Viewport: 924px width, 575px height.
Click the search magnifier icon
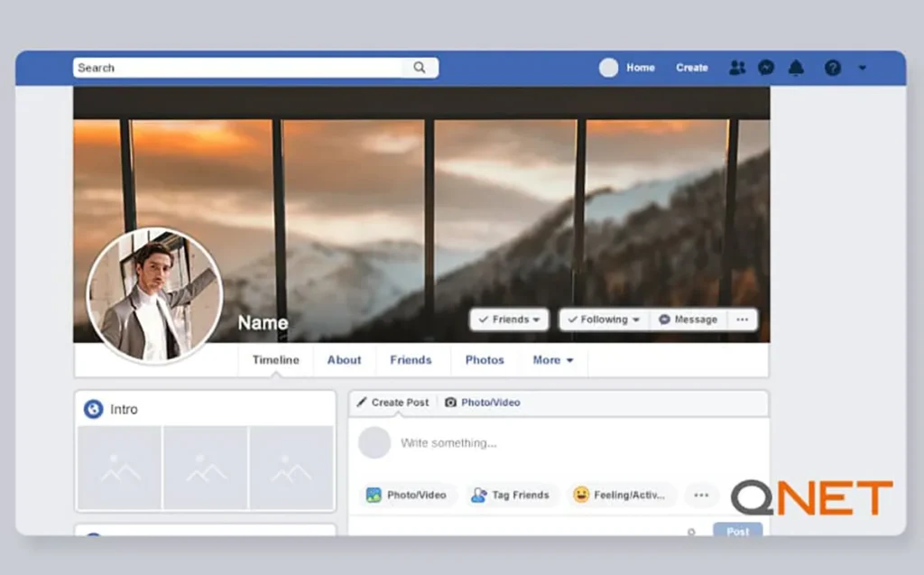coord(419,68)
